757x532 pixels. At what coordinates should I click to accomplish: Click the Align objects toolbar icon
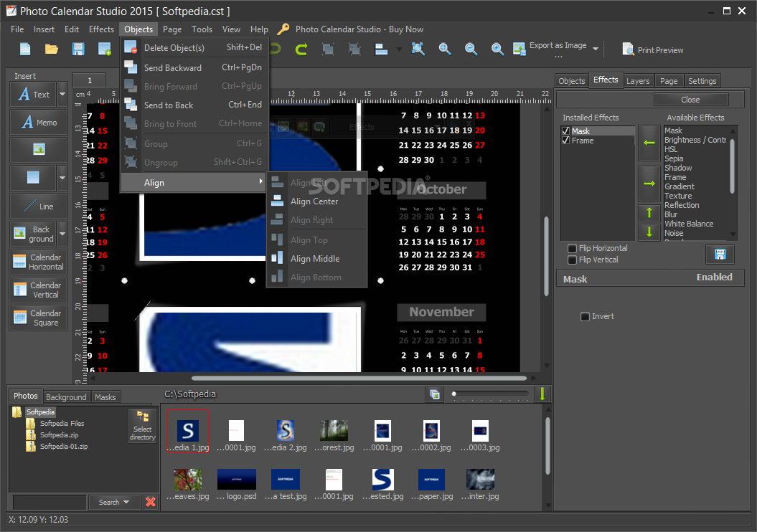coord(382,49)
